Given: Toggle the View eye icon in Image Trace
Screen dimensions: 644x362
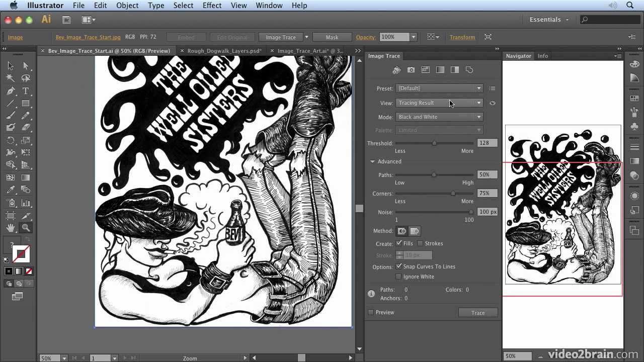Looking at the screenshot, I should click(493, 103).
